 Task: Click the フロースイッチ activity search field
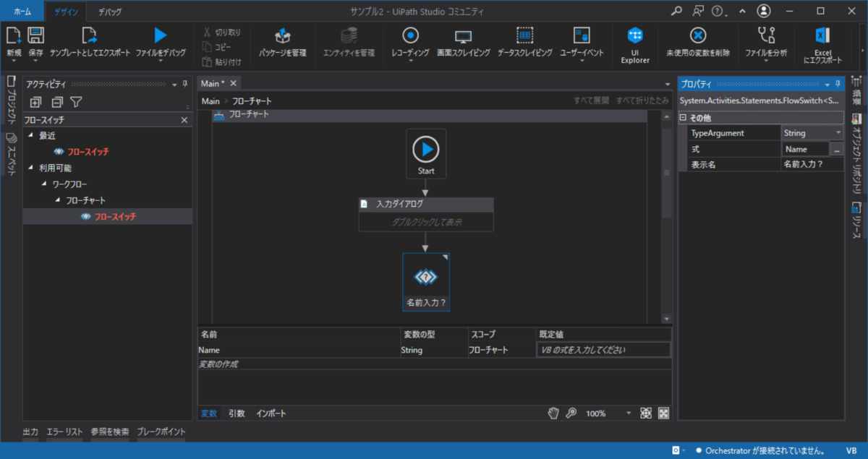pyautogui.click(x=100, y=119)
